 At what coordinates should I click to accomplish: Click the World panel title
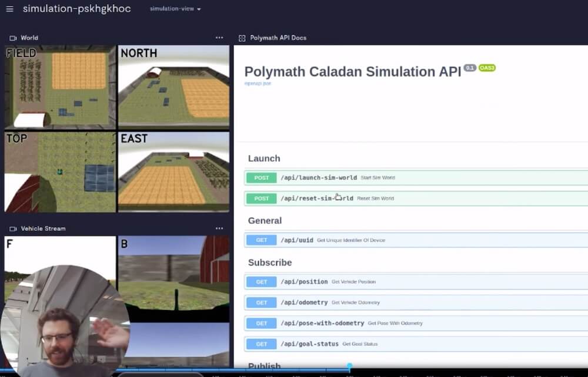pyautogui.click(x=29, y=38)
